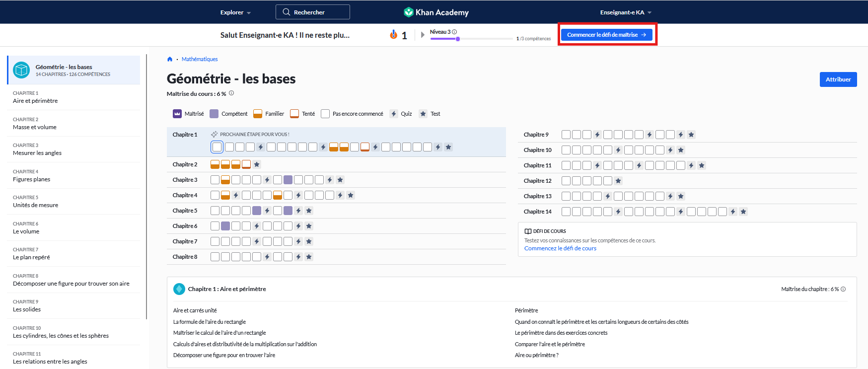
Task: Open Chapitre 2 Masse et volume in sidebar
Action: click(x=73, y=123)
